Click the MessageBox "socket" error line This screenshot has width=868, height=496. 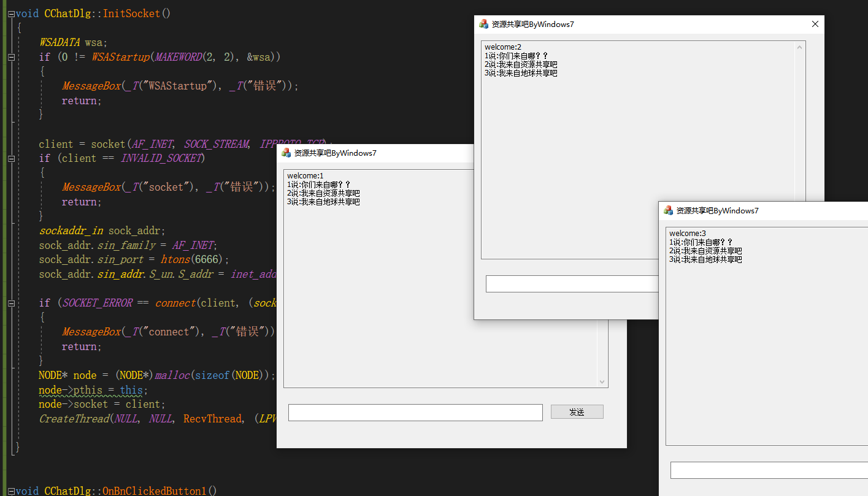click(169, 187)
